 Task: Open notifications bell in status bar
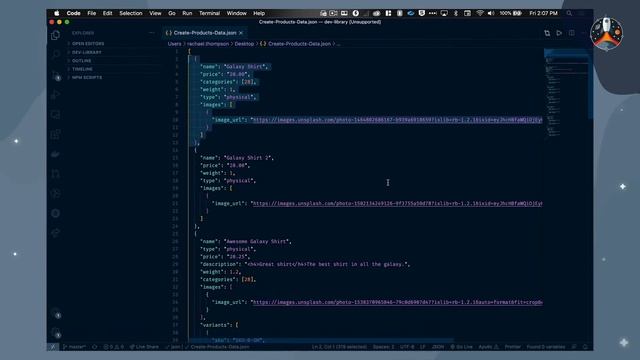click(585, 347)
